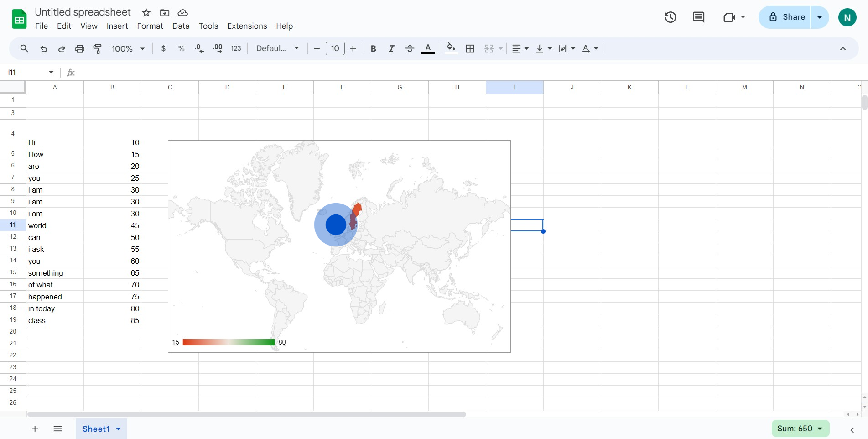The height and width of the screenshot is (439, 868).
Task: Open the font family Default dropdown
Action: 277,48
